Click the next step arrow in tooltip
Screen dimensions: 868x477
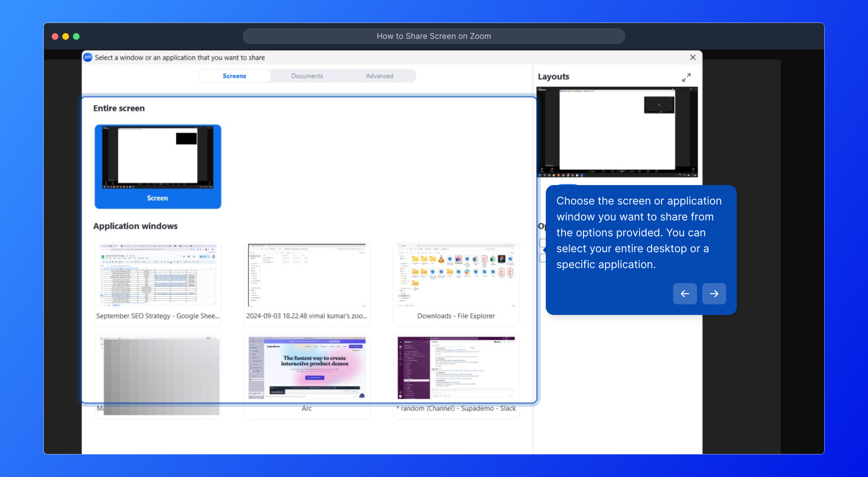pos(714,294)
